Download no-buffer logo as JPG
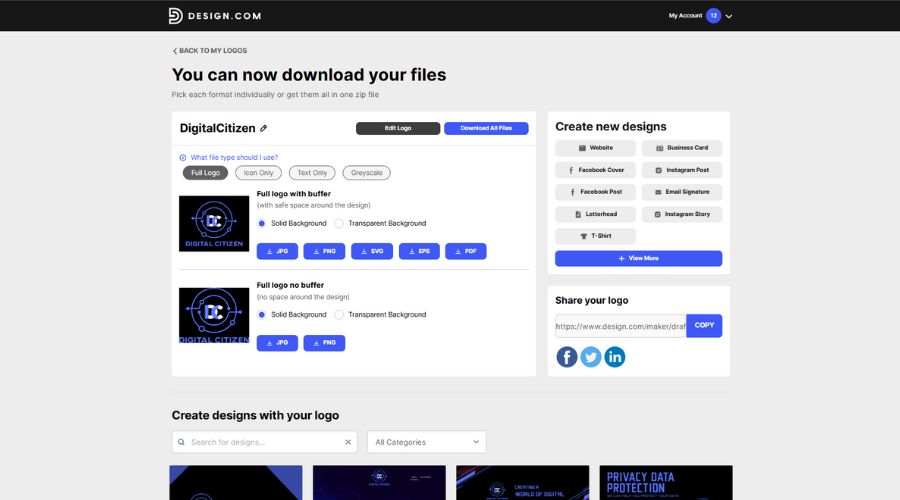Viewport: 900px width, 500px height. click(277, 343)
